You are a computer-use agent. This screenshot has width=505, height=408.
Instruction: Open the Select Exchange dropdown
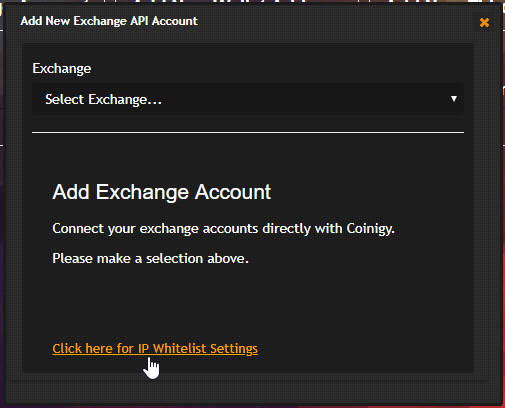pos(248,99)
